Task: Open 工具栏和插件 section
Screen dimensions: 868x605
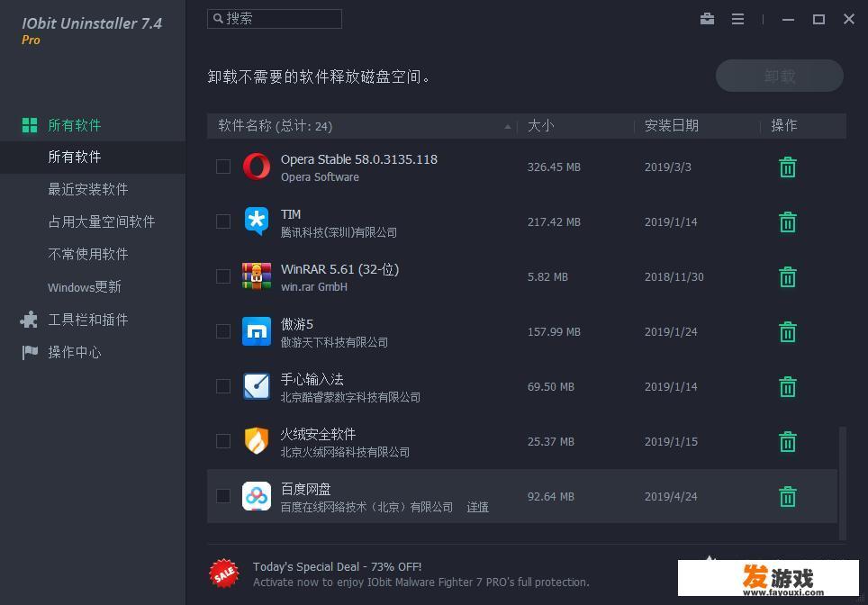Action: pos(88,320)
